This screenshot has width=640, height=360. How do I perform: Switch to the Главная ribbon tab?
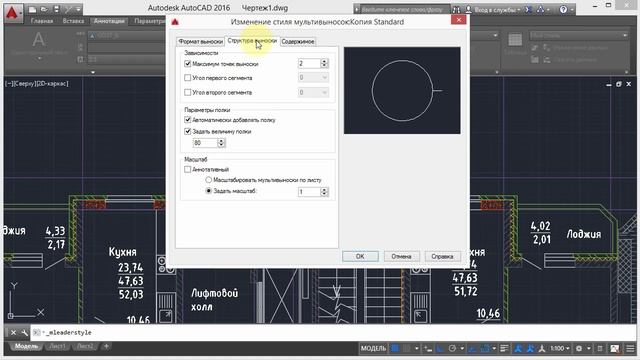point(42,21)
